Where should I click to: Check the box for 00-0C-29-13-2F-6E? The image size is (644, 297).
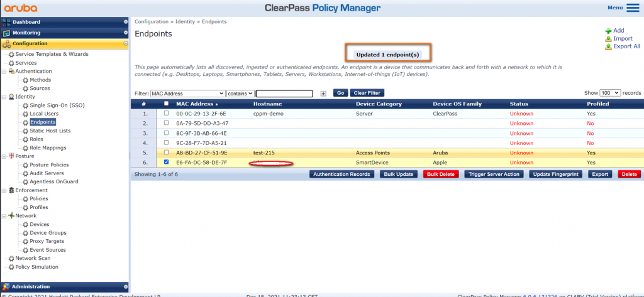point(166,113)
